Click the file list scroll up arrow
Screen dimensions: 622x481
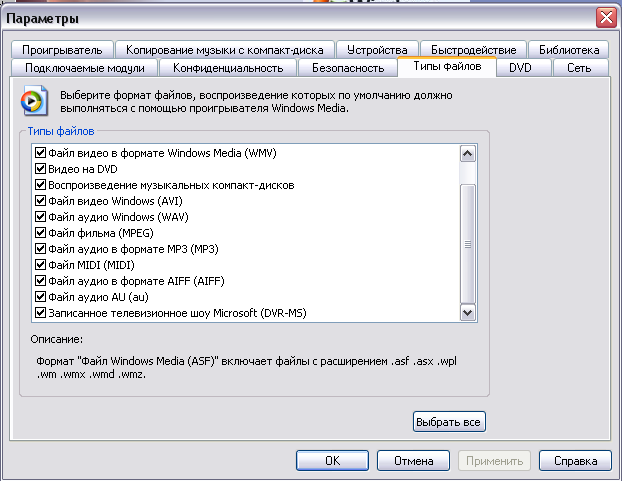[468, 153]
